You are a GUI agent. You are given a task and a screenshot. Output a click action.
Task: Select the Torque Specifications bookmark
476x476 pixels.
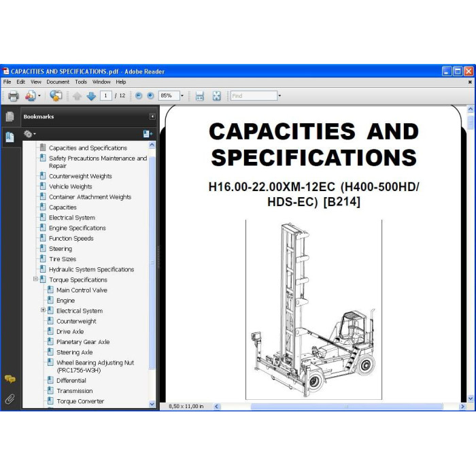(x=78, y=279)
